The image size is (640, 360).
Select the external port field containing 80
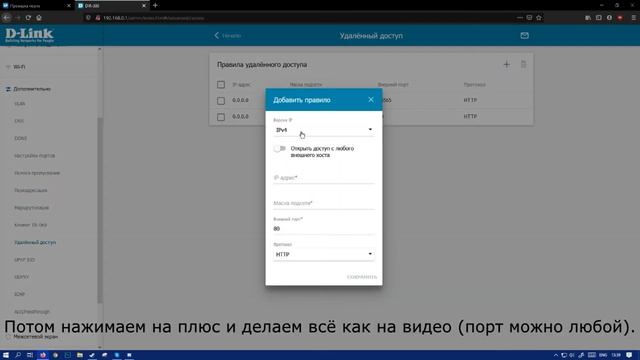pos(324,229)
